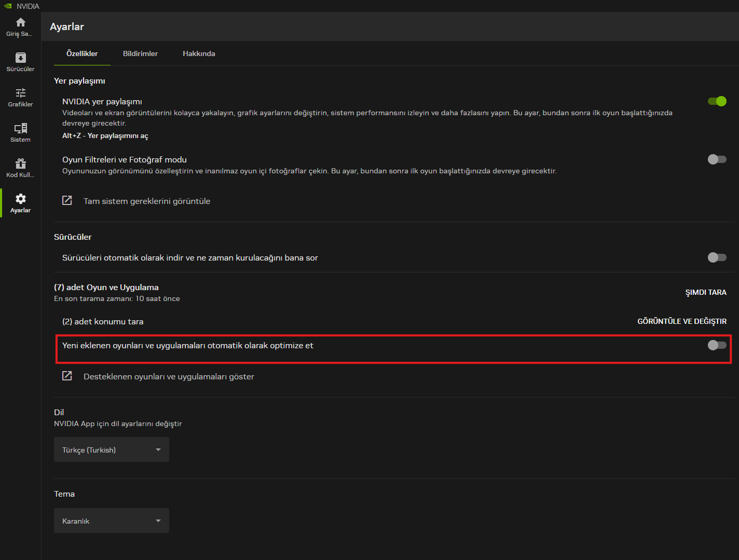Open the Türkçe (Turkish) language dropdown
Image resolution: width=739 pixels, height=560 pixels.
click(x=112, y=449)
